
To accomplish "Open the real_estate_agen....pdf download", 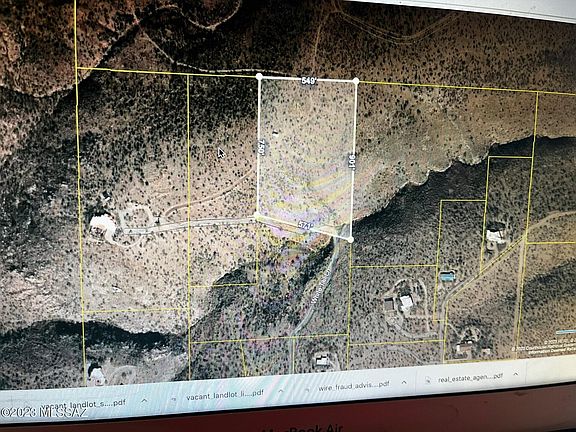I will click(x=470, y=378).
